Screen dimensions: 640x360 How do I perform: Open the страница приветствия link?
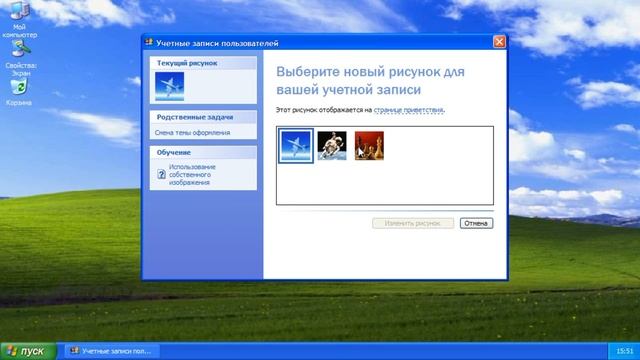click(x=408, y=110)
